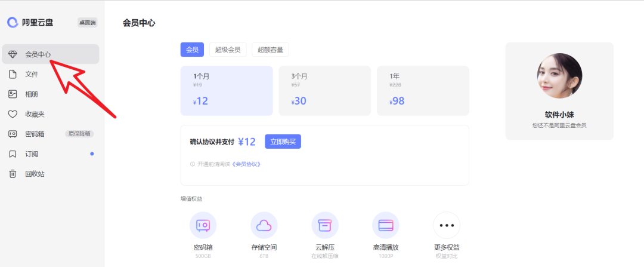Click the crossed-out ¥228 original price
Image resolution: width=644 pixels, height=267 pixels.
395,85
